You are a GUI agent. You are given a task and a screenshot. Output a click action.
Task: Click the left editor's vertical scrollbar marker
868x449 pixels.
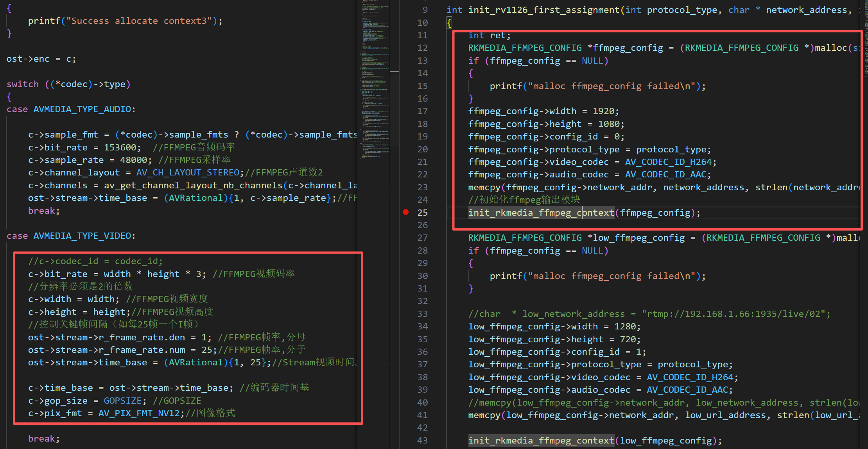[395, 72]
